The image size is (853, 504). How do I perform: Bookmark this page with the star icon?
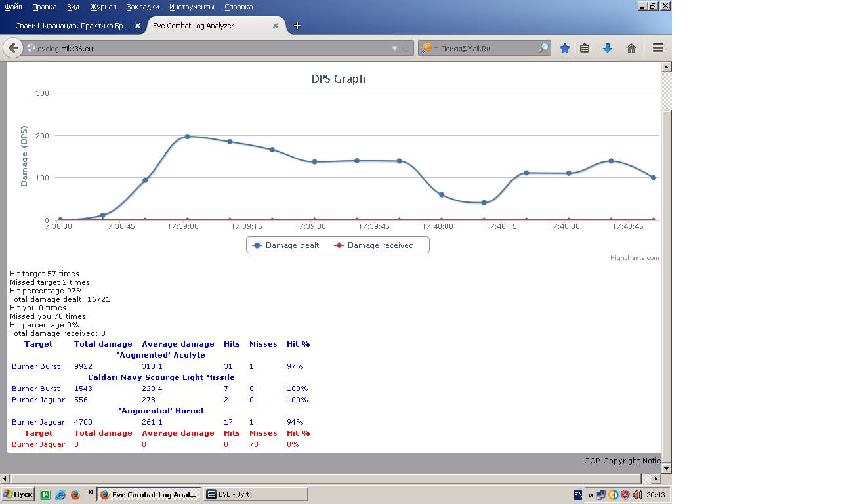pos(564,48)
